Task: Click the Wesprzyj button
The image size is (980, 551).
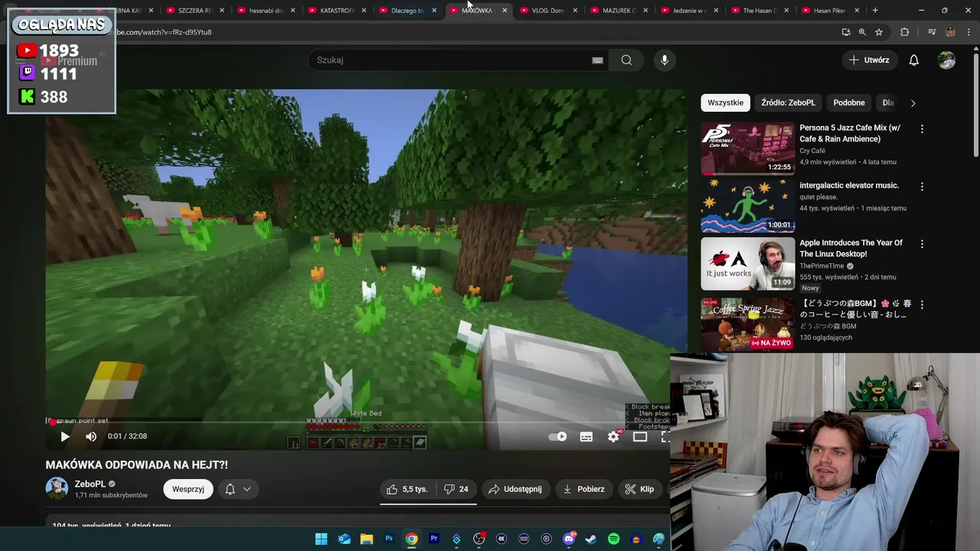Action: click(x=188, y=489)
